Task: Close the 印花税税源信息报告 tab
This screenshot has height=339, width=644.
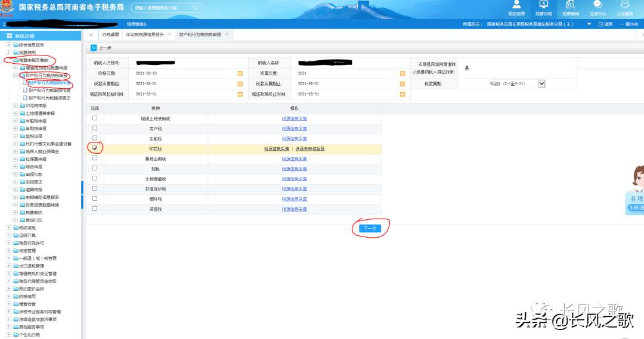Action: click(x=169, y=34)
